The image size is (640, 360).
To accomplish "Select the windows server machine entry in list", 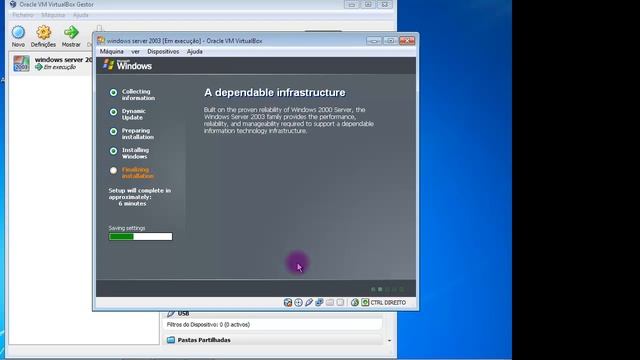I will click(52, 63).
